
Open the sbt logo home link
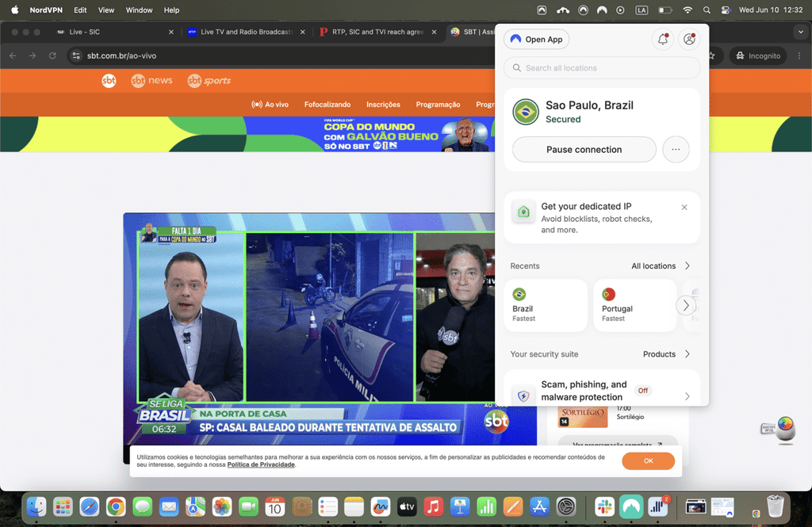(109, 81)
